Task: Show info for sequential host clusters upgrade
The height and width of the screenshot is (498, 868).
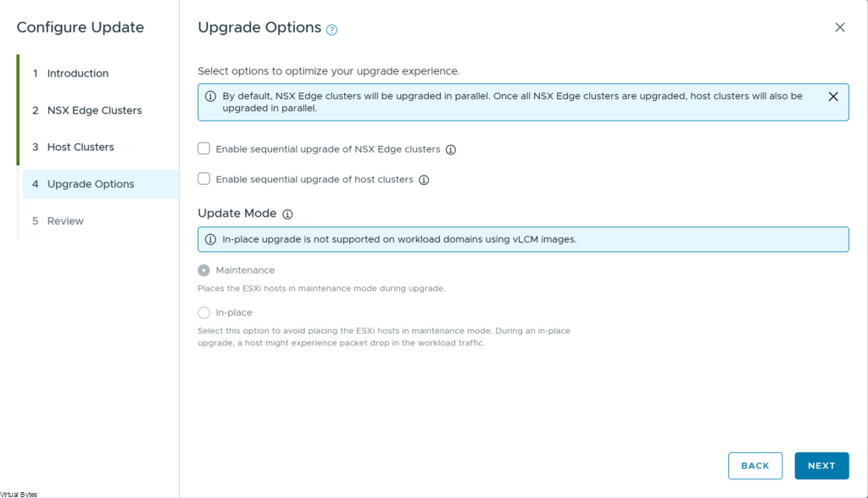Action: point(424,180)
